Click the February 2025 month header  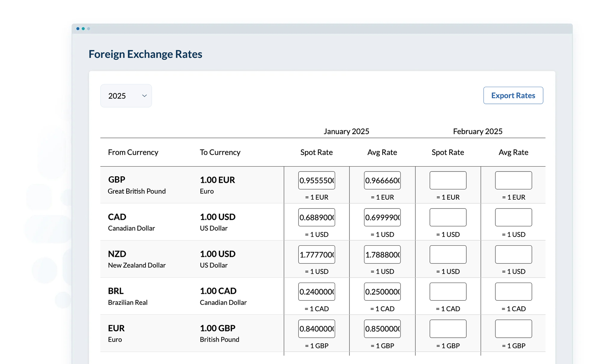[478, 131]
